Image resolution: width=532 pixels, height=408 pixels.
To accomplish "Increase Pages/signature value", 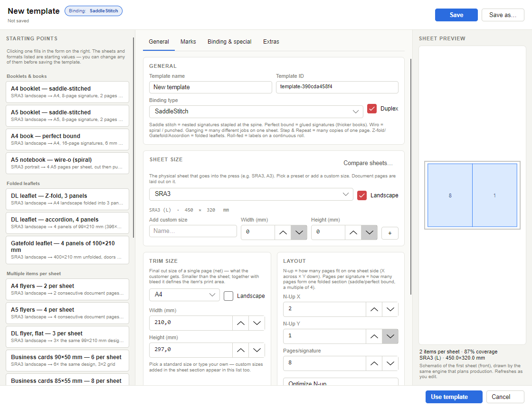I will coord(374,363).
